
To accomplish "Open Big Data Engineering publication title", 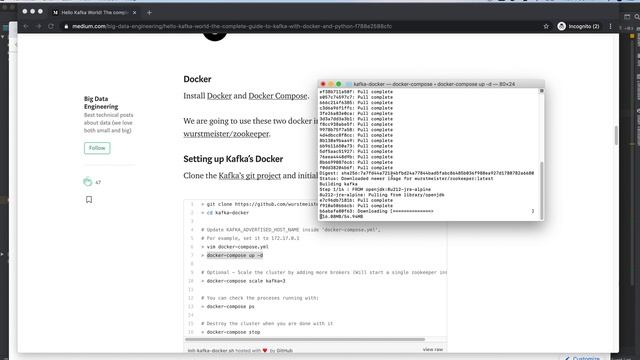I will pos(101,102).
